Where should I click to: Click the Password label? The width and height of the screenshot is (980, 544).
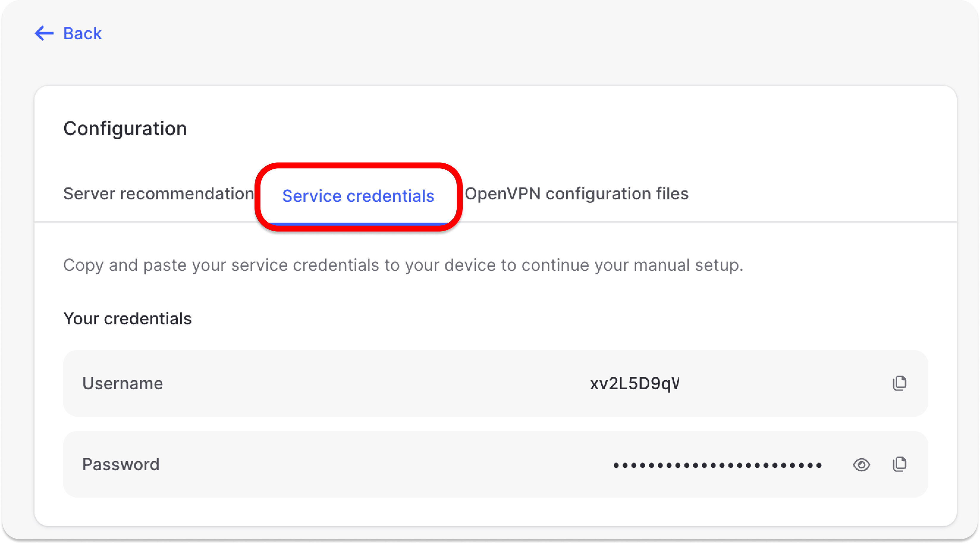[x=121, y=465]
